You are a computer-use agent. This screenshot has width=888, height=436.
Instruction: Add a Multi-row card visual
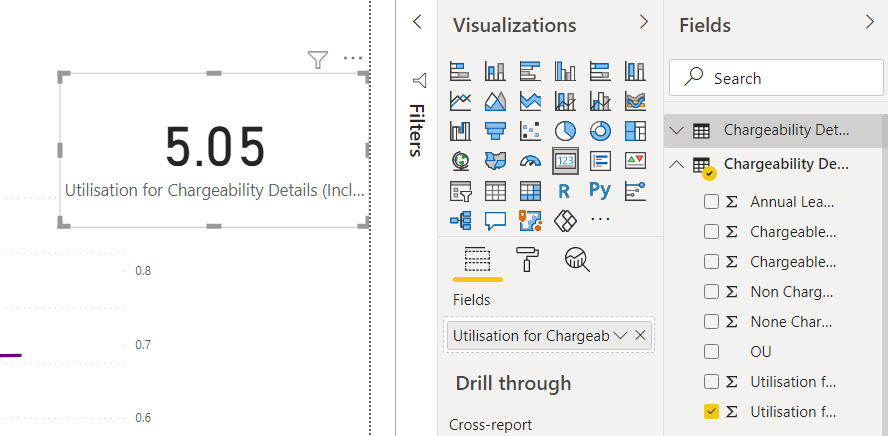(600, 161)
